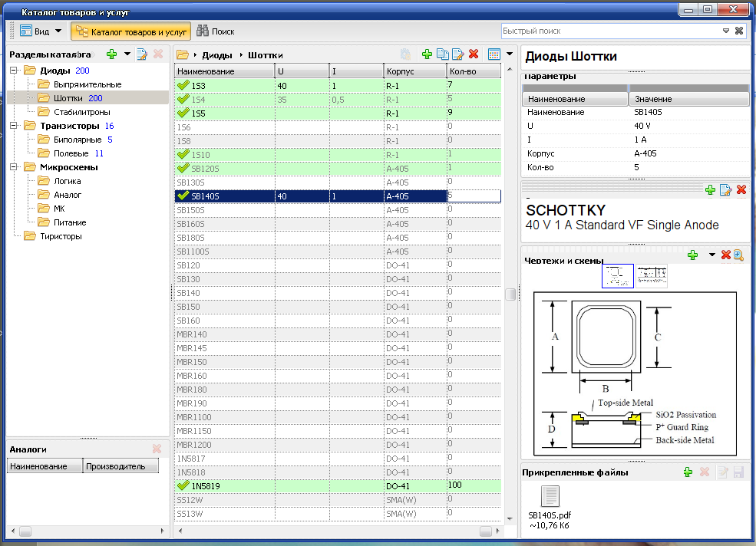Clear the quick search field

point(738,31)
